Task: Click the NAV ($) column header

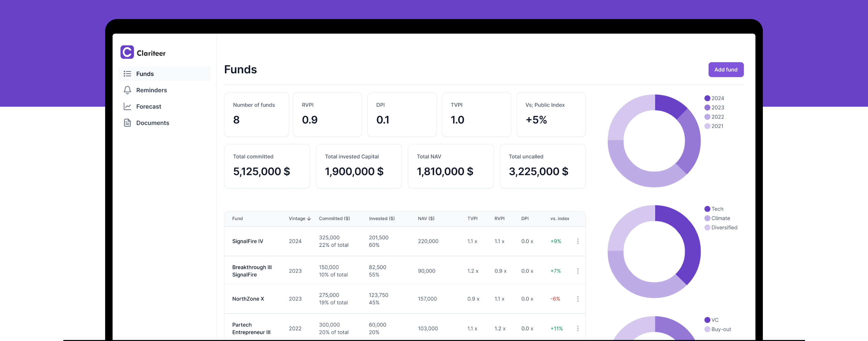Action: click(426, 218)
